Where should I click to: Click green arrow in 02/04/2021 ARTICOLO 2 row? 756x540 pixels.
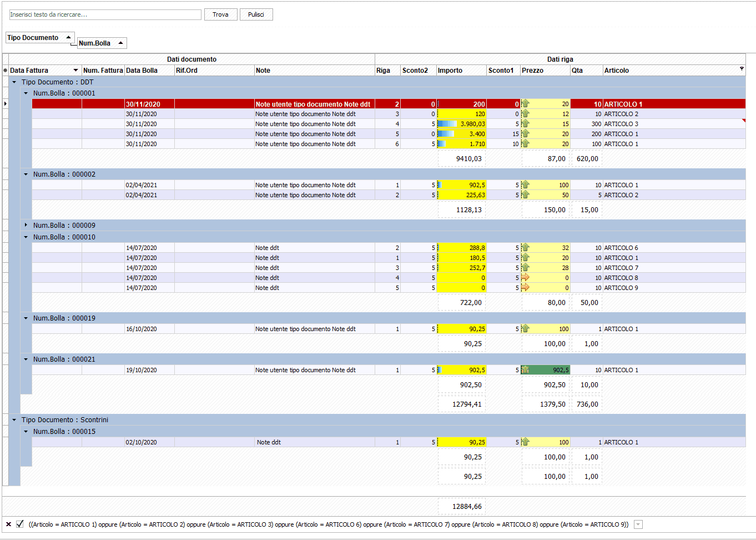click(526, 195)
